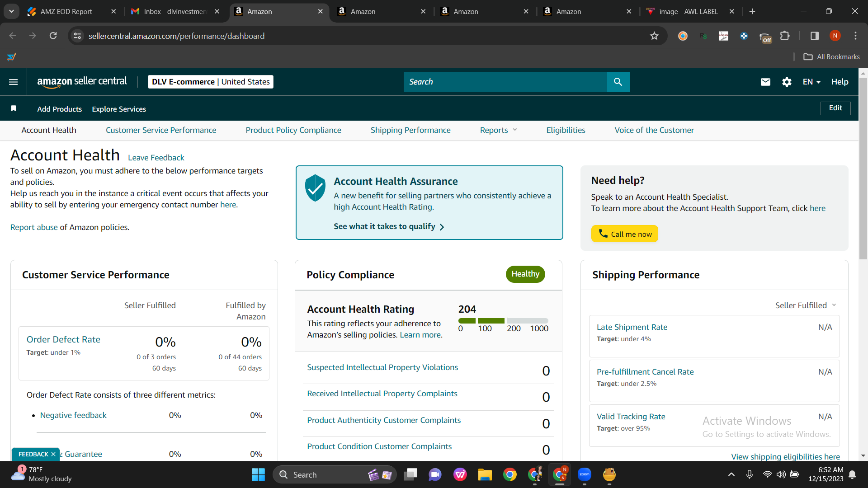Screen dimensions: 868x488
Task: Open the settings gear icon
Action: point(787,82)
